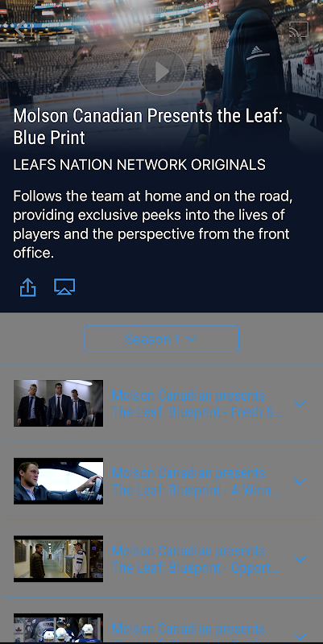323x644 pixels.
Task: Open thumbnail of hallway scene
Action: pyautogui.click(x=58, y=559)
